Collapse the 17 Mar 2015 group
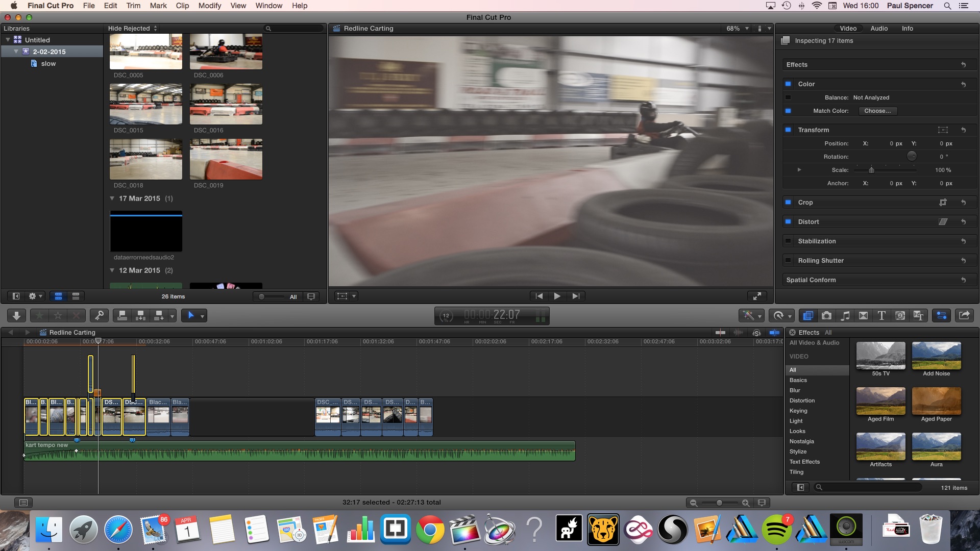 coord(112,198)
